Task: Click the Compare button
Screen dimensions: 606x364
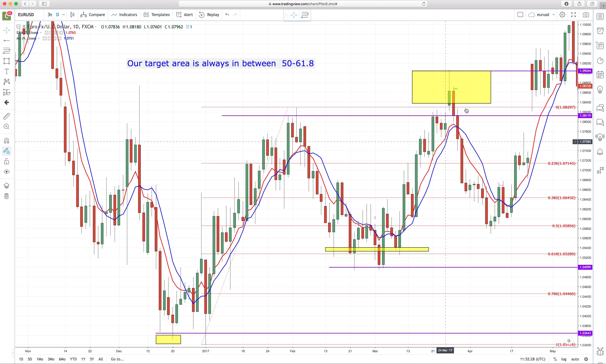Action: pos(93,15)
